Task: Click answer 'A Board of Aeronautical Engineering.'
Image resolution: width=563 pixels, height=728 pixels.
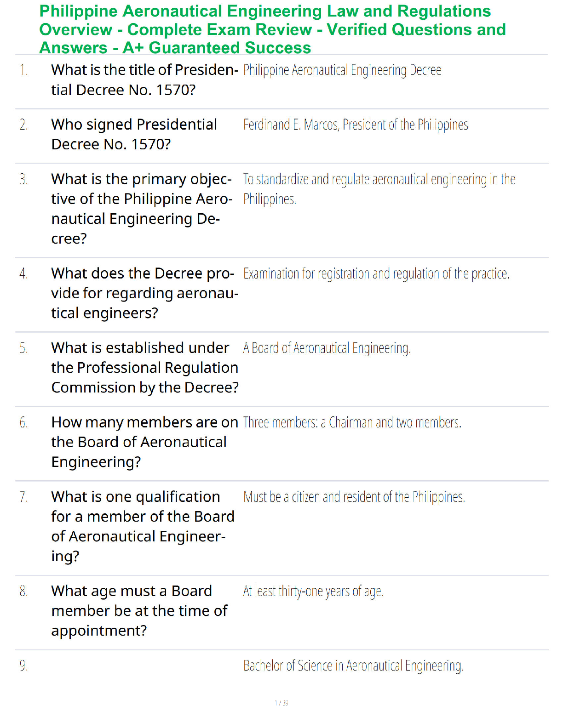Action: tap(327, 348)
